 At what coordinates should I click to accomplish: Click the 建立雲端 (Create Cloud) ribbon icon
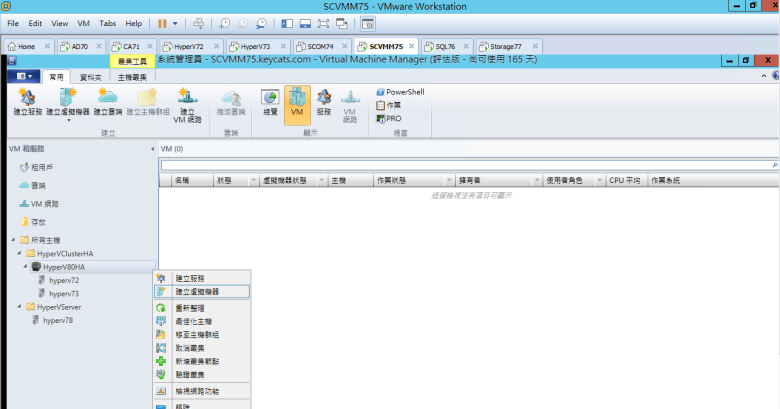(108, 103)
